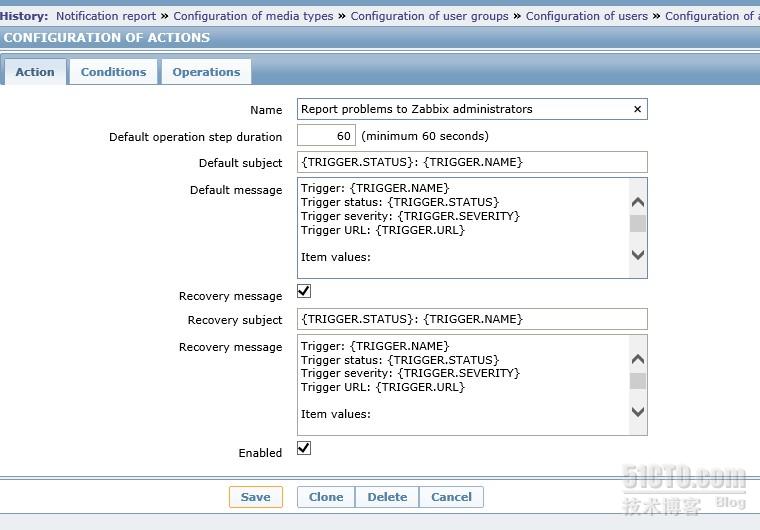Edit the Default operation step duration field
The height and width of the screenshot is (530, 760).
pos(326,135)
